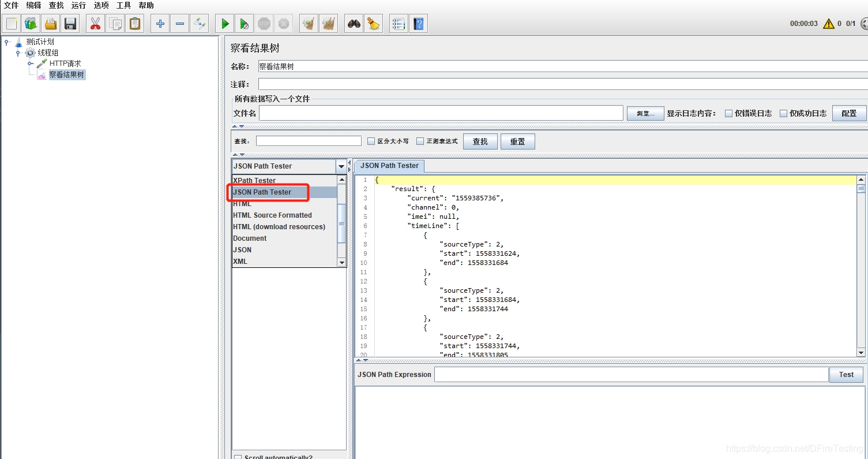
Task: Click the renderer list scroll down arrow
Action: coord(341,262)
